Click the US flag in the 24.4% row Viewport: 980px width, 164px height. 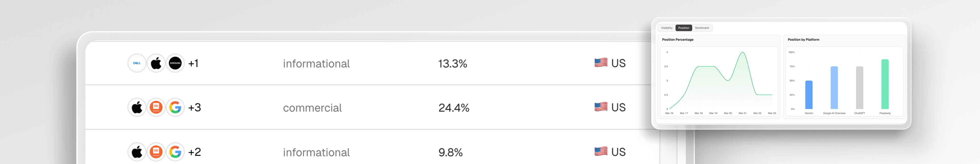pyautogui.click(x=601, y=107)
